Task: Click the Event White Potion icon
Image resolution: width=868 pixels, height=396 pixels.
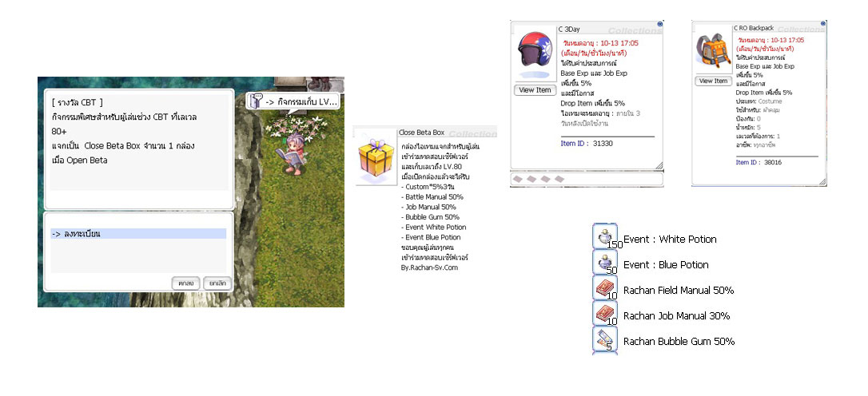Action: (604, 239)
